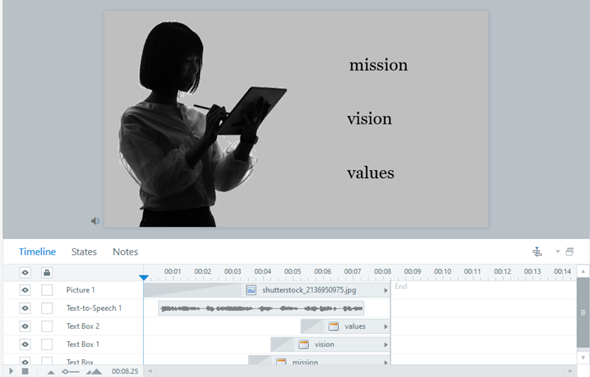Adjust the timeline zoom slider
The height and width of the screenshot is (377, 590).
coord(70,372)
